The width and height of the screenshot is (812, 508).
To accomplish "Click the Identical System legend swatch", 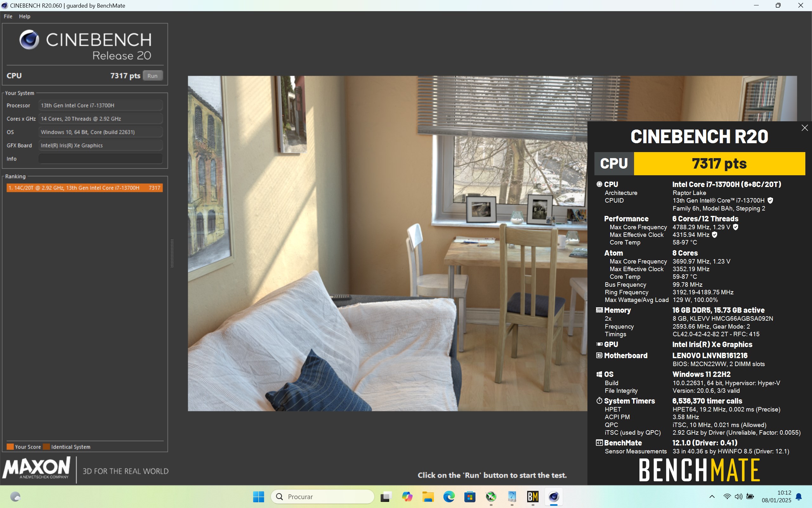I will tap(46, 446).
